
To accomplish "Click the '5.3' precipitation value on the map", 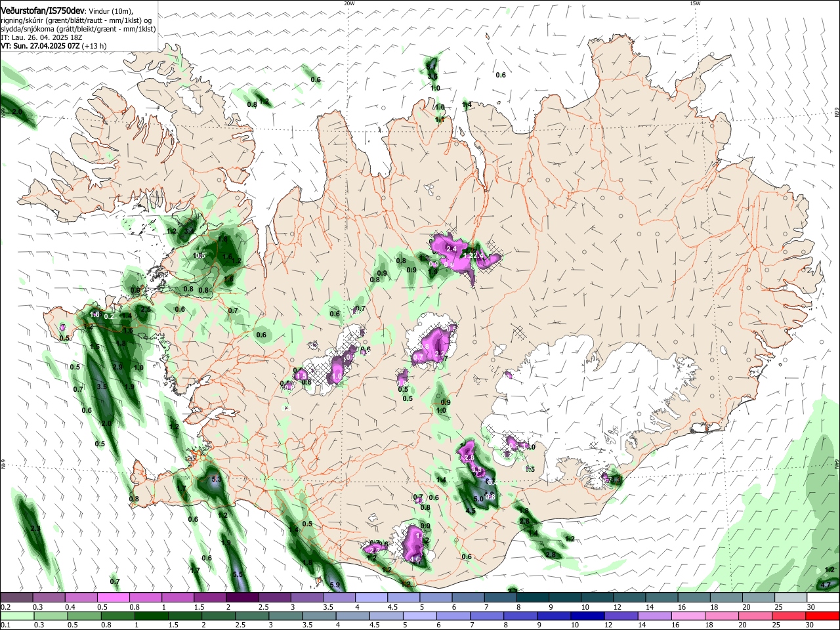I will [x=217, y=480].
